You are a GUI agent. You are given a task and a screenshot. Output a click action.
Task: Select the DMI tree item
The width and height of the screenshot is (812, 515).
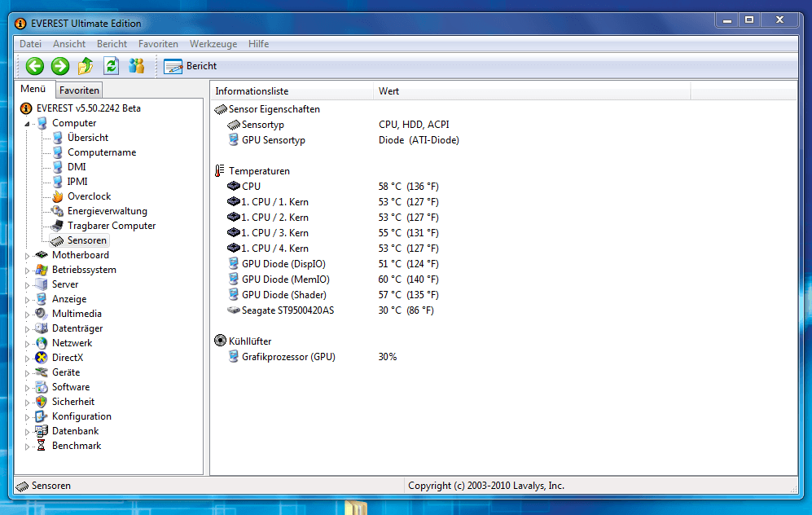tap(77, 167)
